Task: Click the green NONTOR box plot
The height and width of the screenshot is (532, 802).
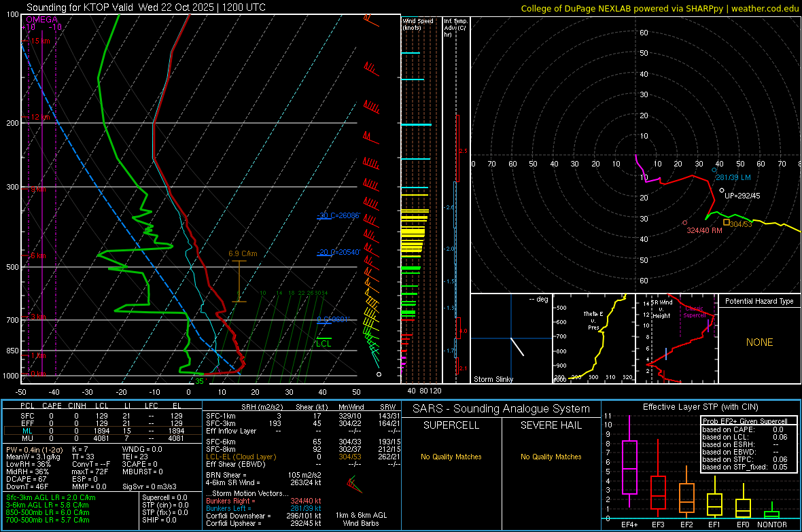Action: click(x=772, y=510)
